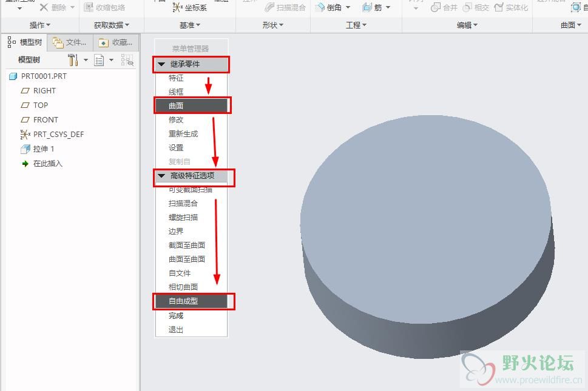Select PRT0001.PRT in the model tree
588x391 pixels.
coord(38,76)
